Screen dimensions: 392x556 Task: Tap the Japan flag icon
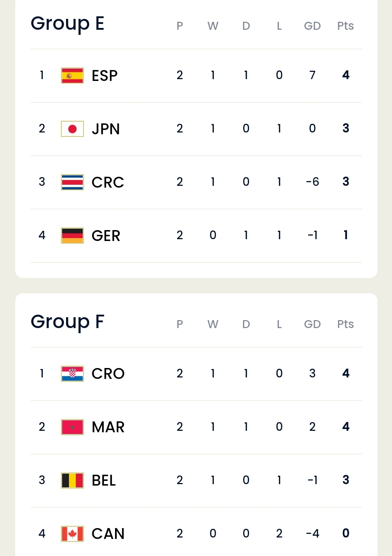(x=72, y=129)
